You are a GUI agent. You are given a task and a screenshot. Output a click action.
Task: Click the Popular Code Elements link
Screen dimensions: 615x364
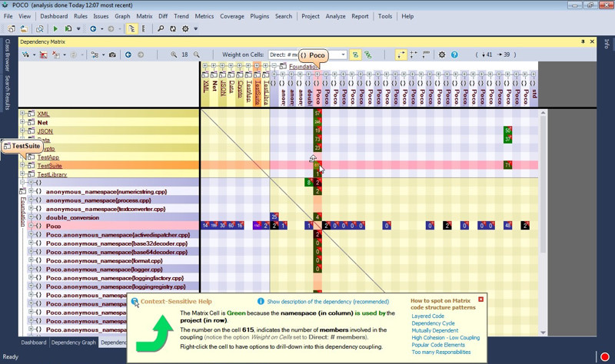pos(438,345)
